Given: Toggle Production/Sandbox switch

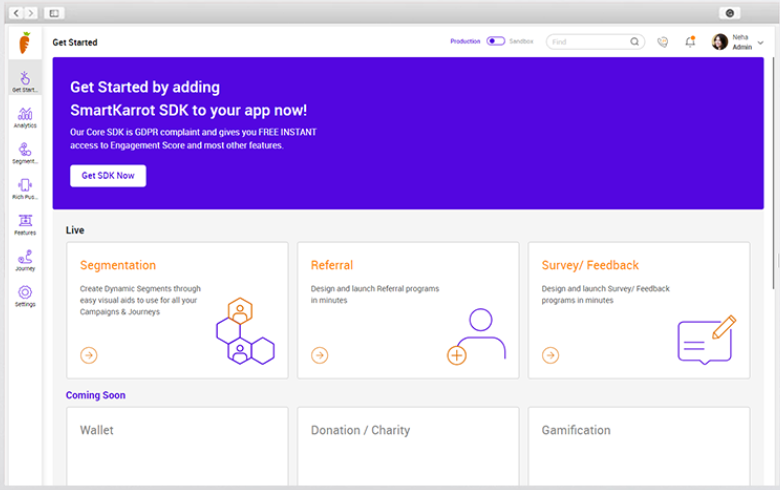Looking at the screenshot, I should [495, 41].
